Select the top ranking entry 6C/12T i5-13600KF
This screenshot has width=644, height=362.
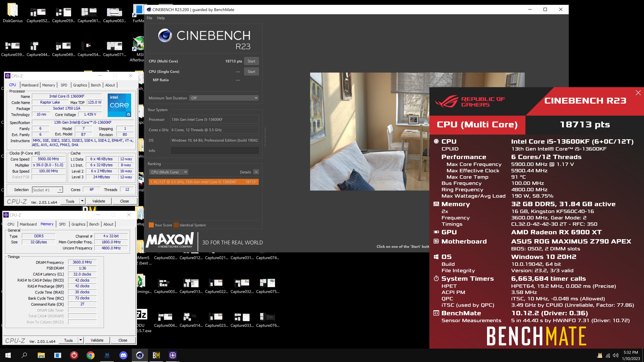click(203, 182)
